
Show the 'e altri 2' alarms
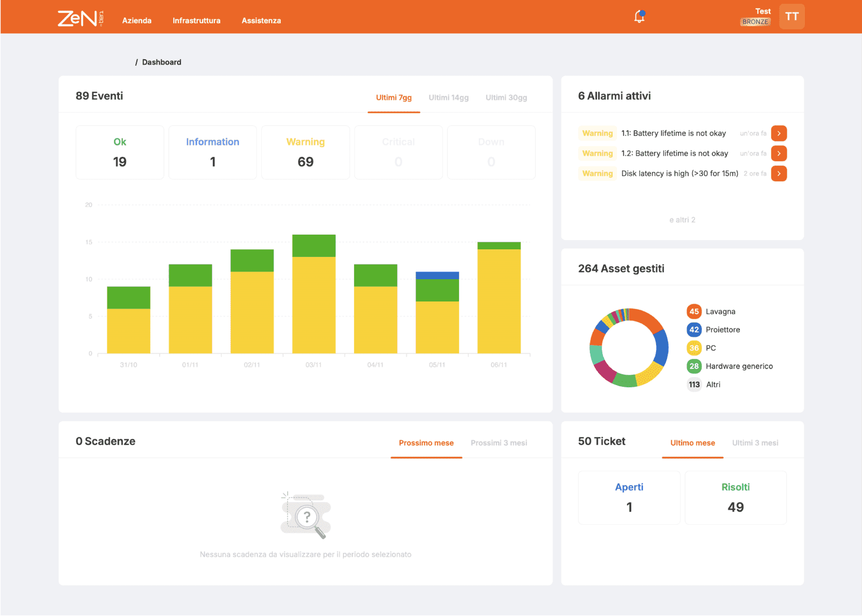(682, 220)
